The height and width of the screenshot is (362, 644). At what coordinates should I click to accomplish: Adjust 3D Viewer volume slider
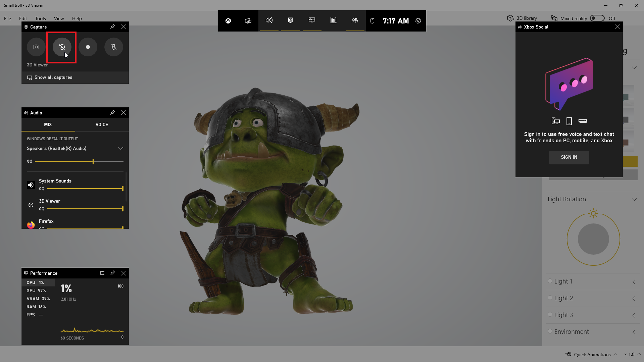(85, 209)
